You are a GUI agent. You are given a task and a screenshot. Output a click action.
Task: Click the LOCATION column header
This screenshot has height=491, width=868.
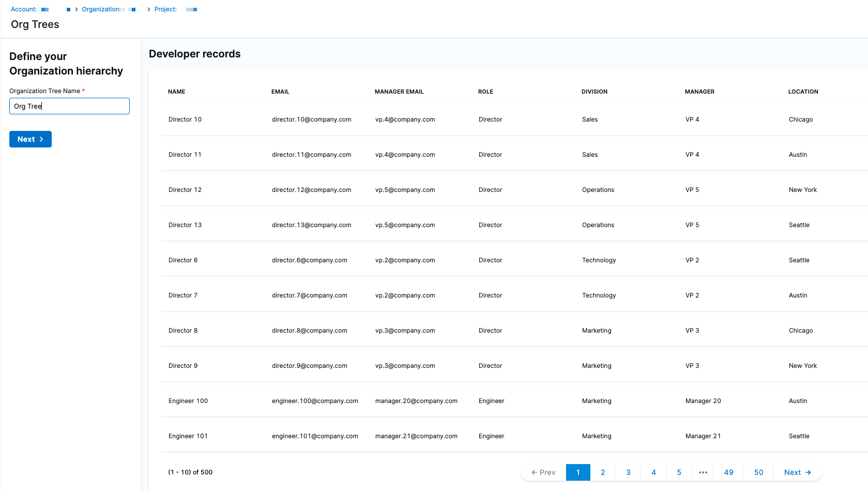tap(803, 92)
